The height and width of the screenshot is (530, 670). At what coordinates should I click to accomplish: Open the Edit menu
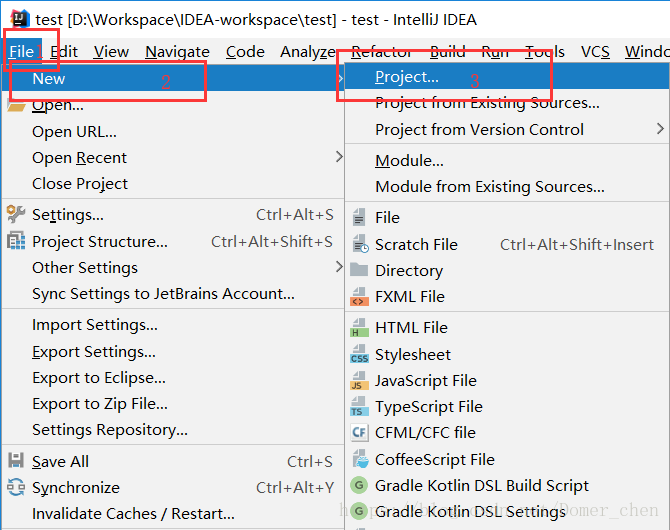point(64,52)
